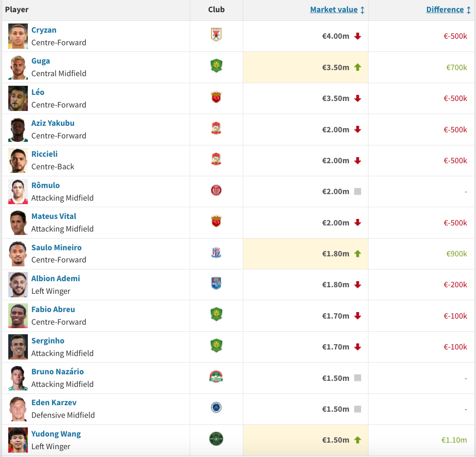Click the green up arrow for Guga's value
The width and height of the screenshot is (476, 457).
[358, 67]
